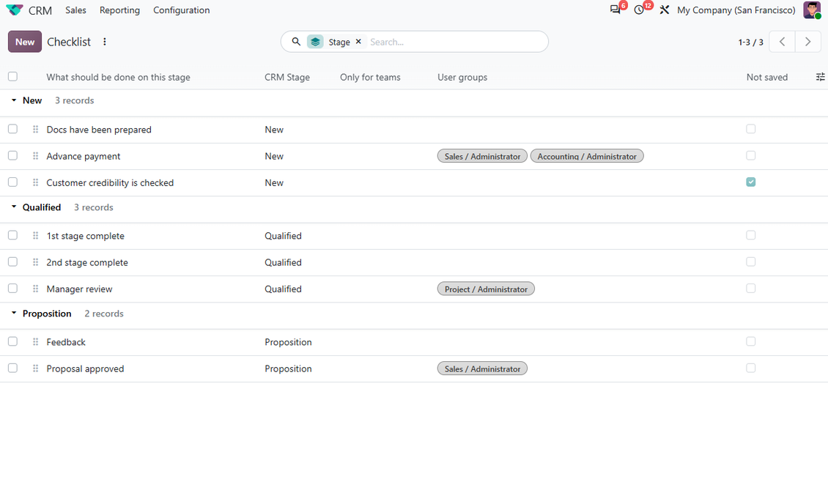Grab drag handle of Docs have been prepared
The width and height of the screenshot is (828, 504).
(35, 130)
